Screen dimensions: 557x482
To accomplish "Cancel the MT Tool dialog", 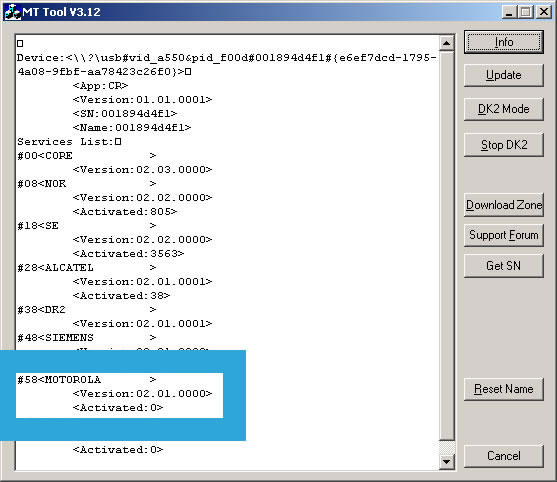I will click(x=503, y=456).
